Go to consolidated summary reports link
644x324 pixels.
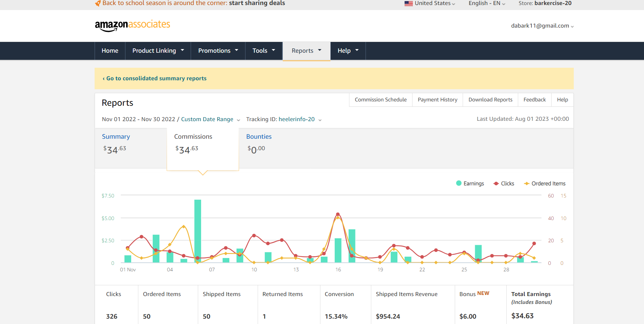pos(154,78)
